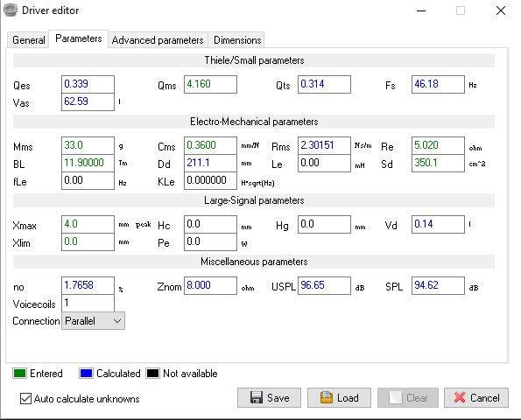Viewport: 521px width, 420px height.
Task: Click the speaker icon in title bar
Action: (11, 10)
